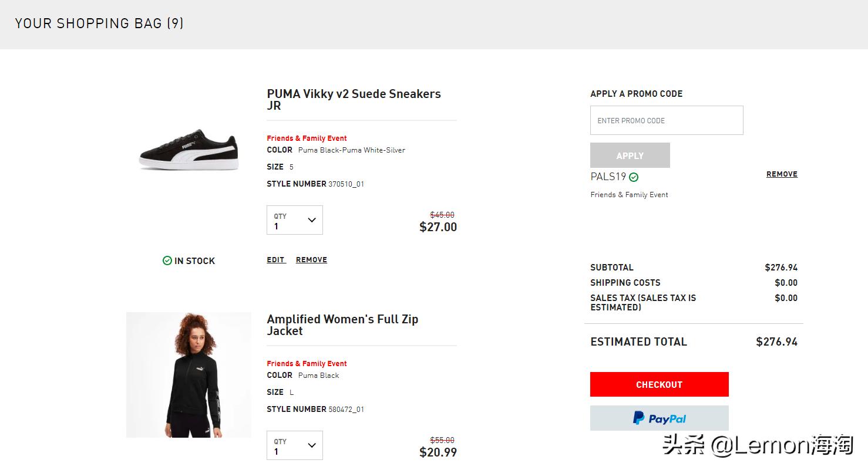Viewport: 868px width, 470px height.
Task: Click the sneakers quantity chevron arrow
Action: 312,220
